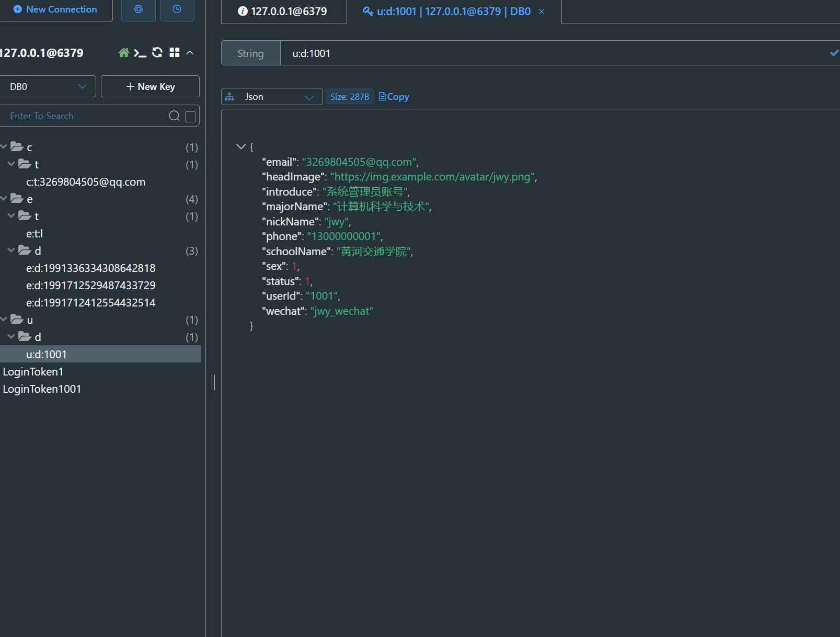
Task: Open the settings gear button
Action: click(x=139, y=9)
